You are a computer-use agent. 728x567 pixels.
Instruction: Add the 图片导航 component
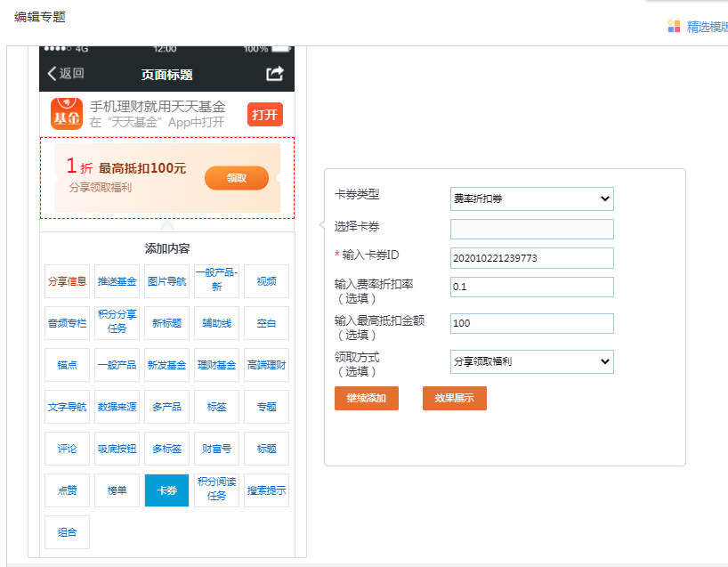[166, 281]
